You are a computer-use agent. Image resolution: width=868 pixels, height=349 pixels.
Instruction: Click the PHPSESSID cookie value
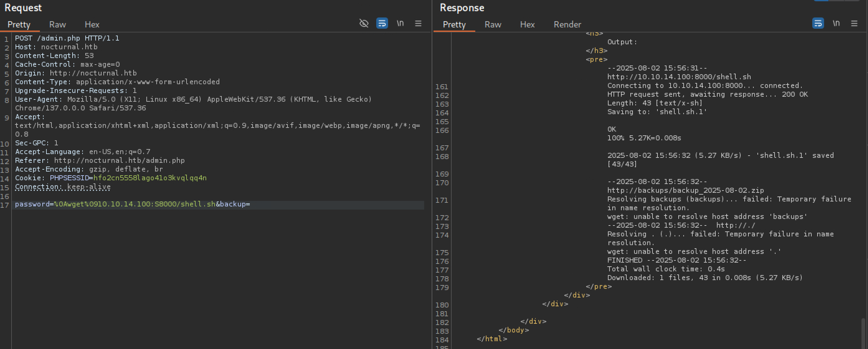(x=150, y=178)
